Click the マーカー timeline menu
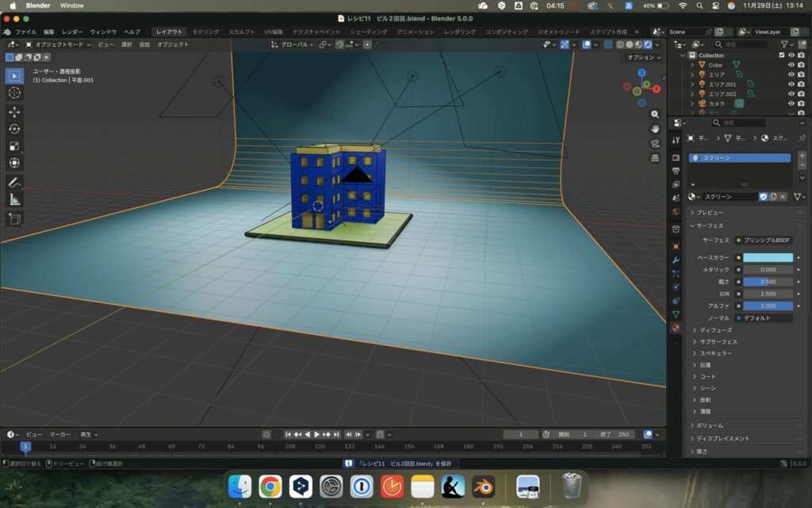 point(60,434)
